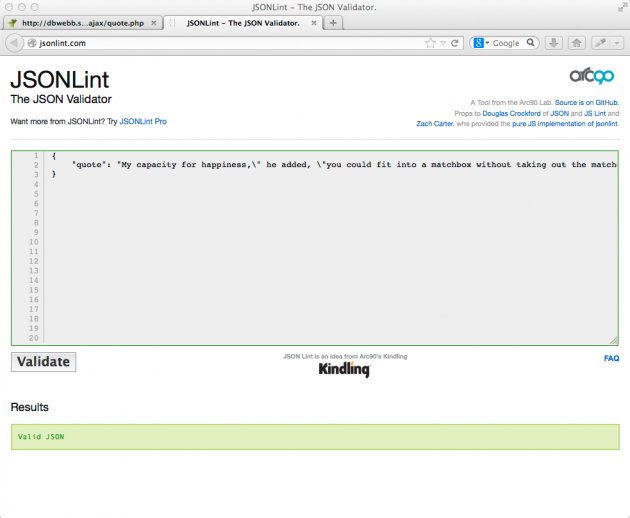Switch to the quote.php tab
Viewport: 630px width, 518px height.
(x=82, y=23)
